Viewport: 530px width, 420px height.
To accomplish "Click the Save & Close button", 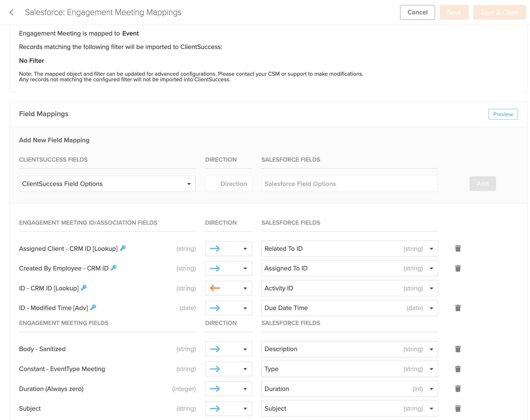I will click(x=500, y=12).
